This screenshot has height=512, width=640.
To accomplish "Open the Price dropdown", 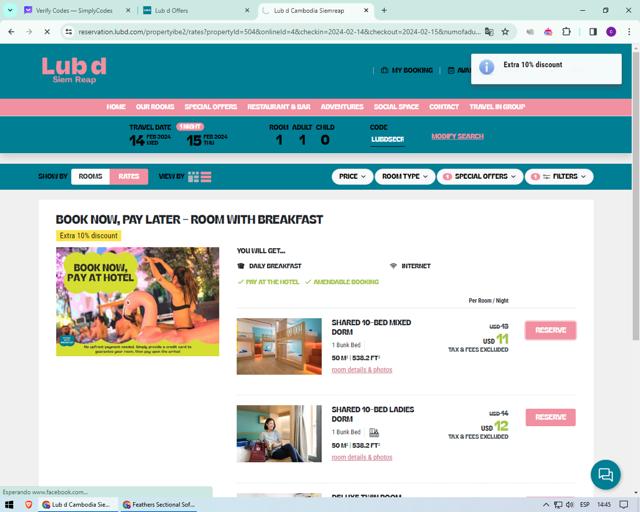I will point(352,176).
